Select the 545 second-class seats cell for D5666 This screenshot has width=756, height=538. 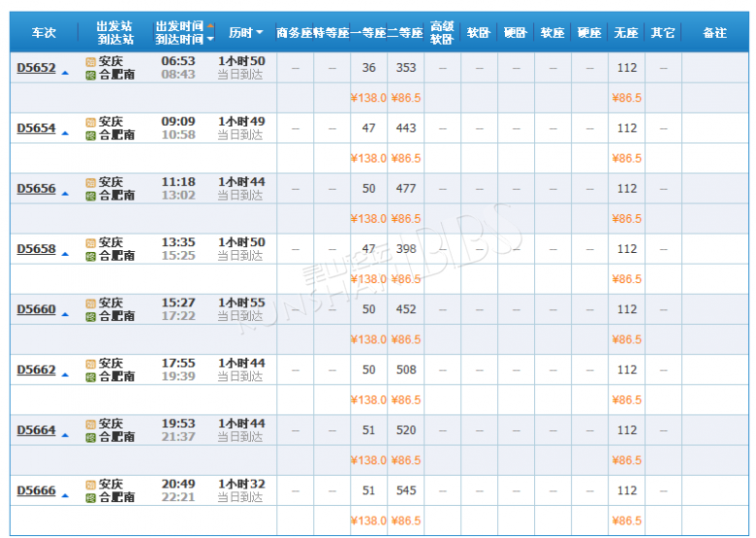[405, 491]
